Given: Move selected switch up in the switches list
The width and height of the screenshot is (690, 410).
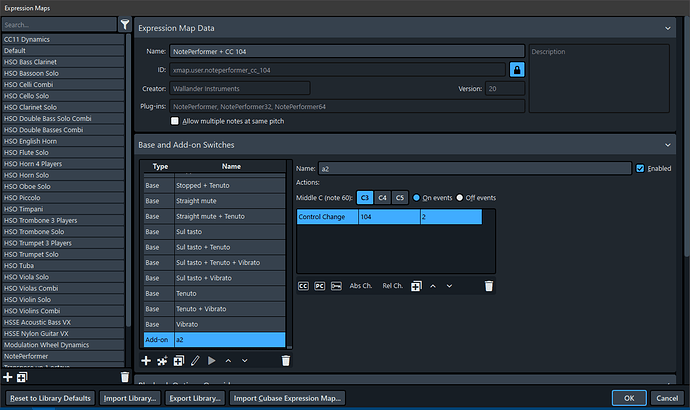Looking at the screenshot, I should 228,361.
